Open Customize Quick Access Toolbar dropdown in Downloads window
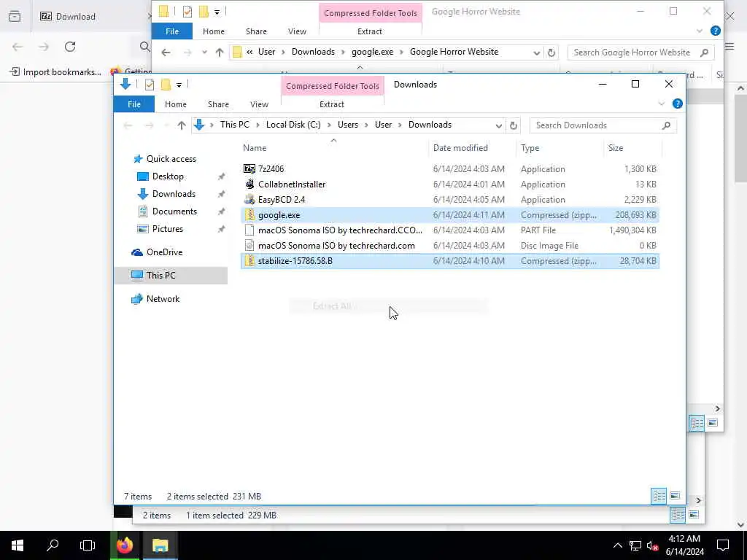This screenshot has width=747, height=560. tap(179, 85)
